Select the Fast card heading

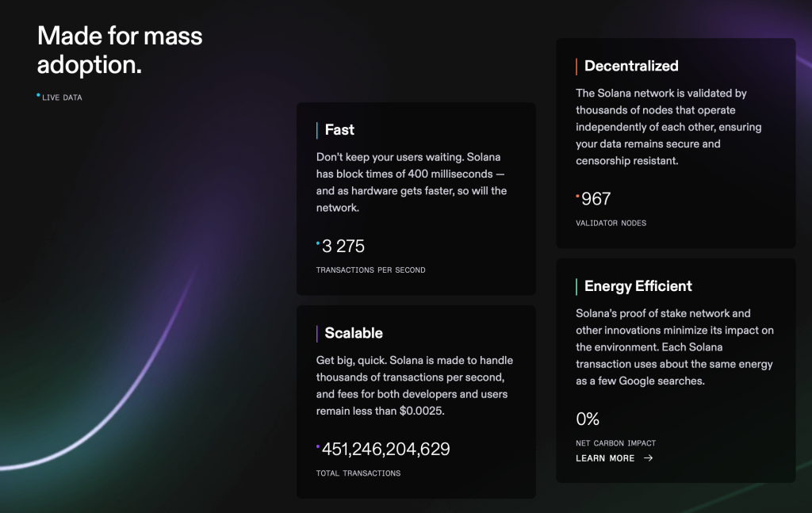(339, 130)
